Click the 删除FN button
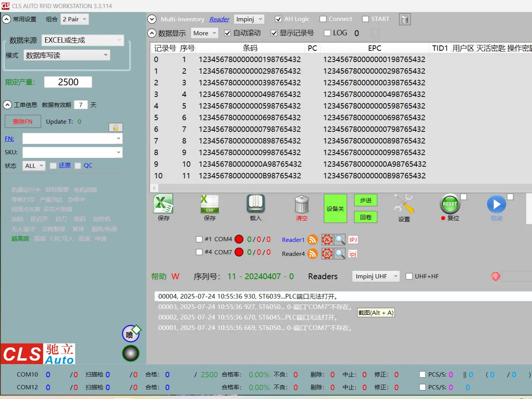532x399 pixels. point(22,121)
